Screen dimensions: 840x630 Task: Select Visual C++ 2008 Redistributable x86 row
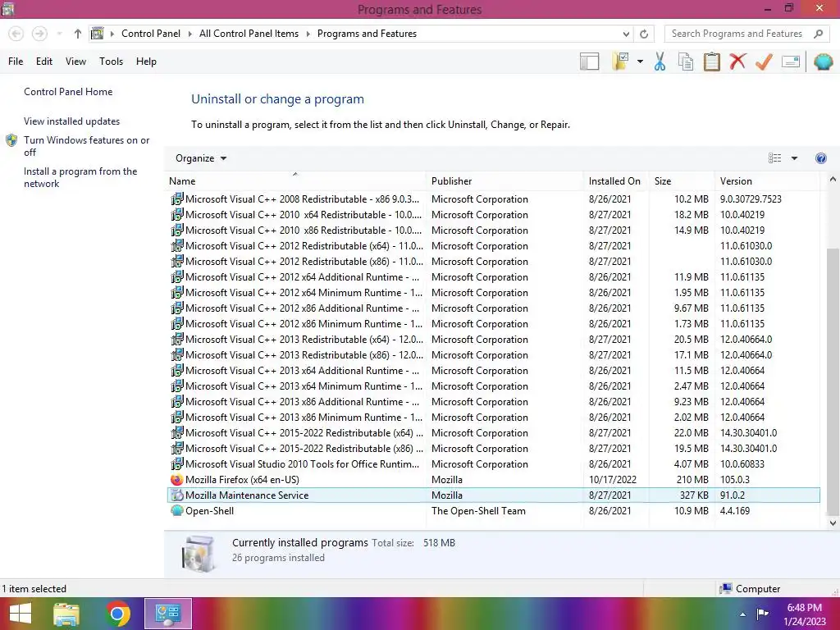[x=493, y=199]
